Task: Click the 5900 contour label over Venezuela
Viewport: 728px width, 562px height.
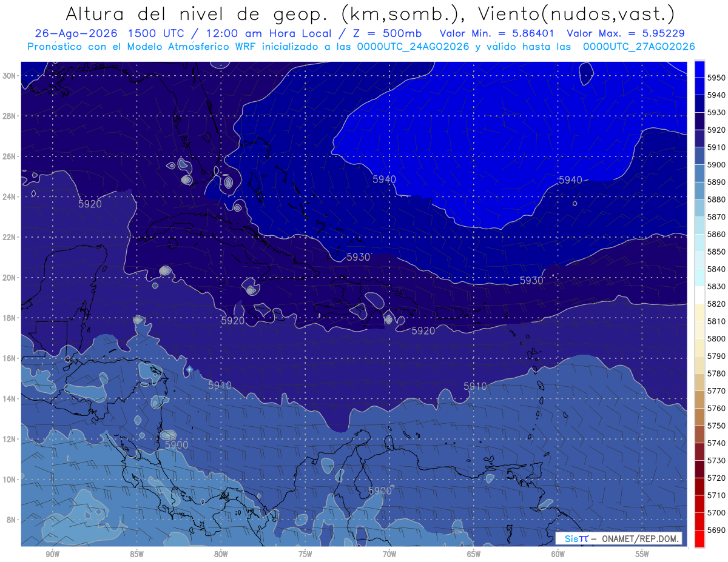Action: tap(380, 490)
